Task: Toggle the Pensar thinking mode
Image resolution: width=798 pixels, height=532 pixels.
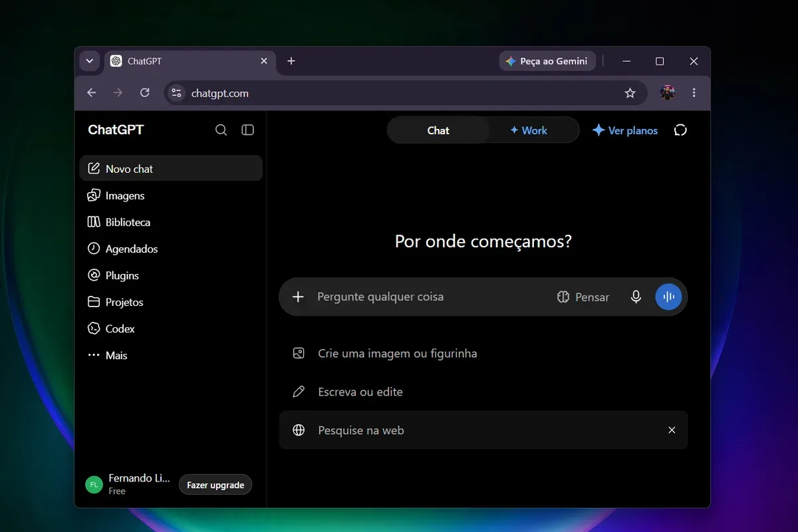Action: pos(583,297)
